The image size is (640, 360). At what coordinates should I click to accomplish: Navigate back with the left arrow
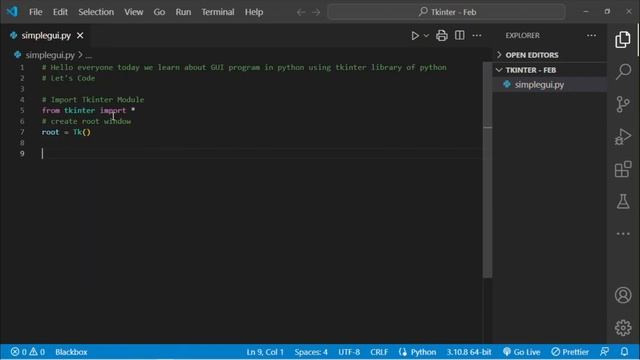tap(301, 12)
